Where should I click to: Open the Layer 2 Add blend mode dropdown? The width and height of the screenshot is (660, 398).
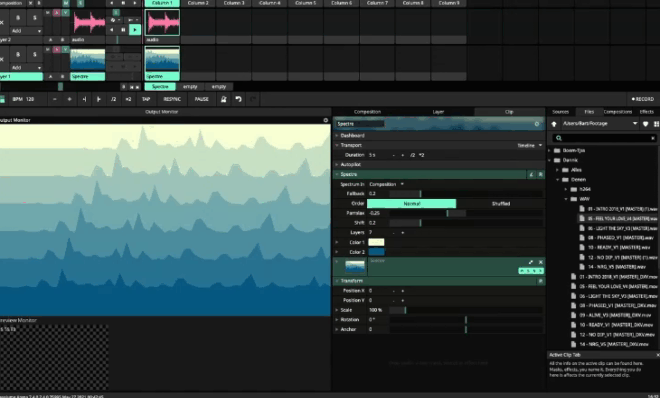26,31
